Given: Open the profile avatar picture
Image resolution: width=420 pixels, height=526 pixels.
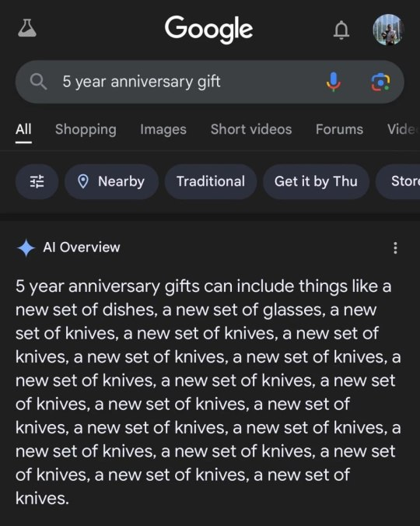Looking at the screenshot, I should 388,30.
